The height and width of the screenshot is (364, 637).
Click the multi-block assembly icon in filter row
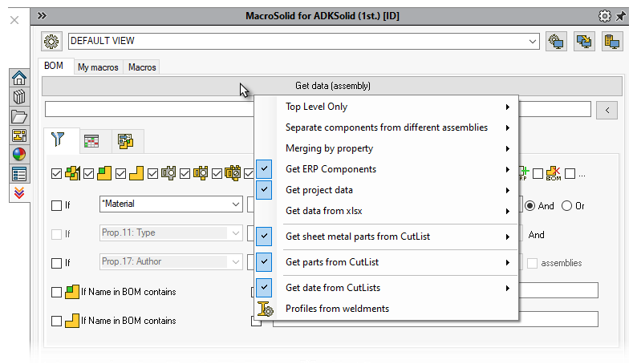click(72, 173)
